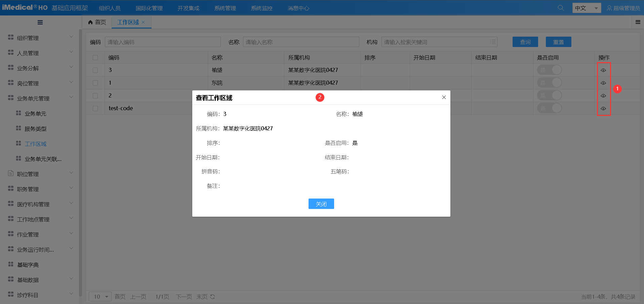
Task: Open the page size 10 dropdown
Action: [x=100, y=297]
